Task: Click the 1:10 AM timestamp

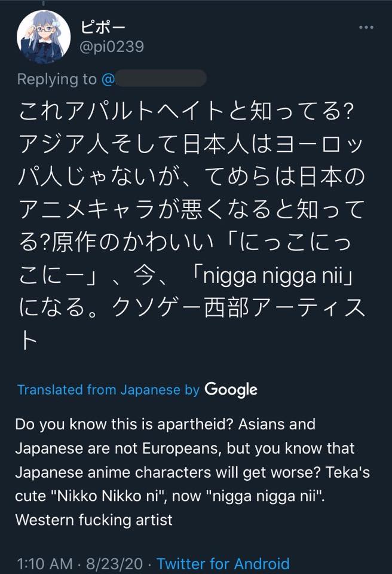Action: tap(44, 563)
